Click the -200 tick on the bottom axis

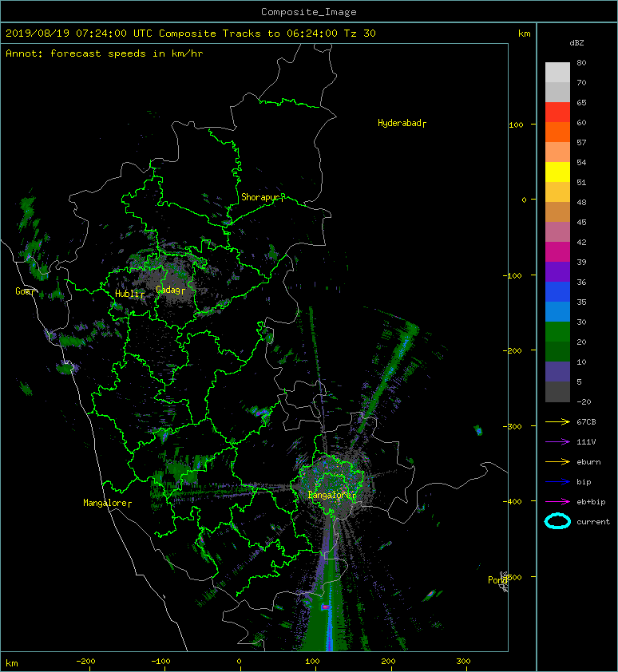[85, 662]
